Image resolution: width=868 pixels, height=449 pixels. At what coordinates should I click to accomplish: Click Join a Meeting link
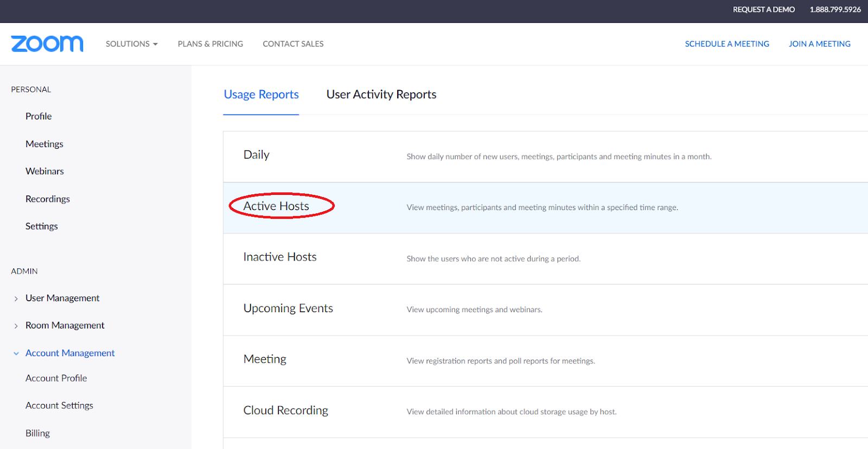pyautogui.click(x=820, y=44)
